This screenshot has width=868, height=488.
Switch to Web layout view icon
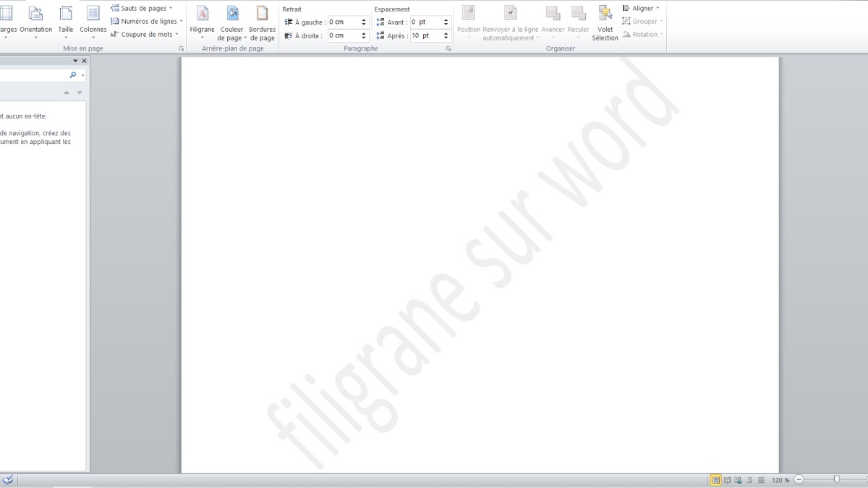tap(738, 480)
